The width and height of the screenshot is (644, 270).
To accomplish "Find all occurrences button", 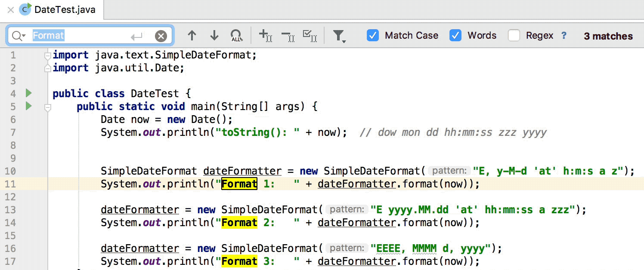I will click(x=236, y=36).
